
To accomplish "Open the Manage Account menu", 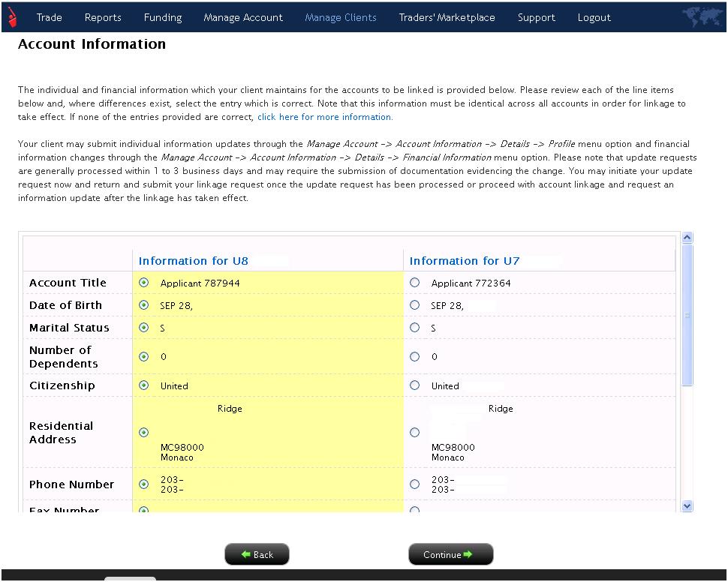I will tap(243, 18).
